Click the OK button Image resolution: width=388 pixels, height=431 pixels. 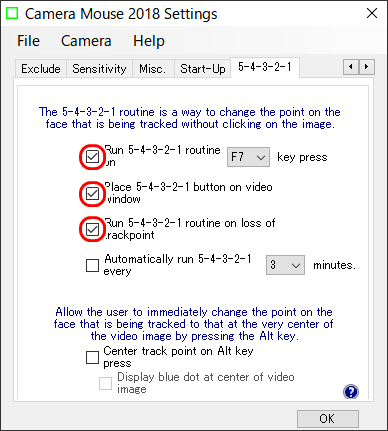point(328,418)
